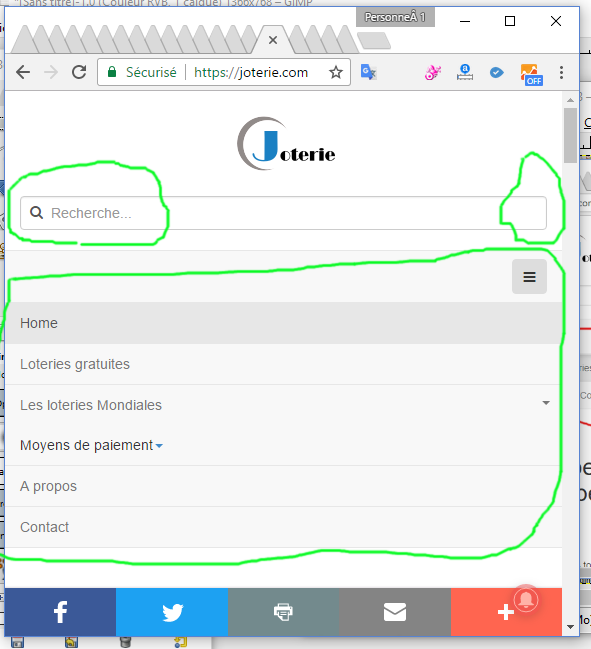Go to the A propos page
Screen dimensions: 591x649
pyautogui.click(x=283, y=486)
